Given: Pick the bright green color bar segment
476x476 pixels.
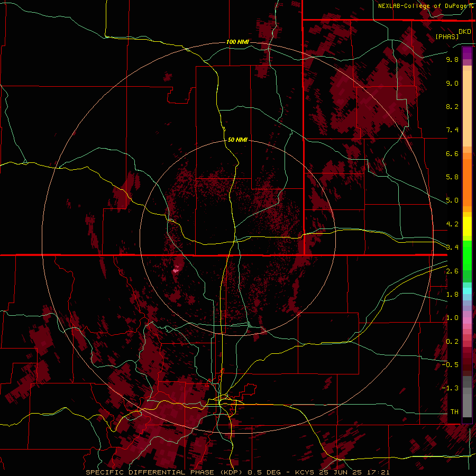Looking at the screenshot, I should tap(467, 255).
